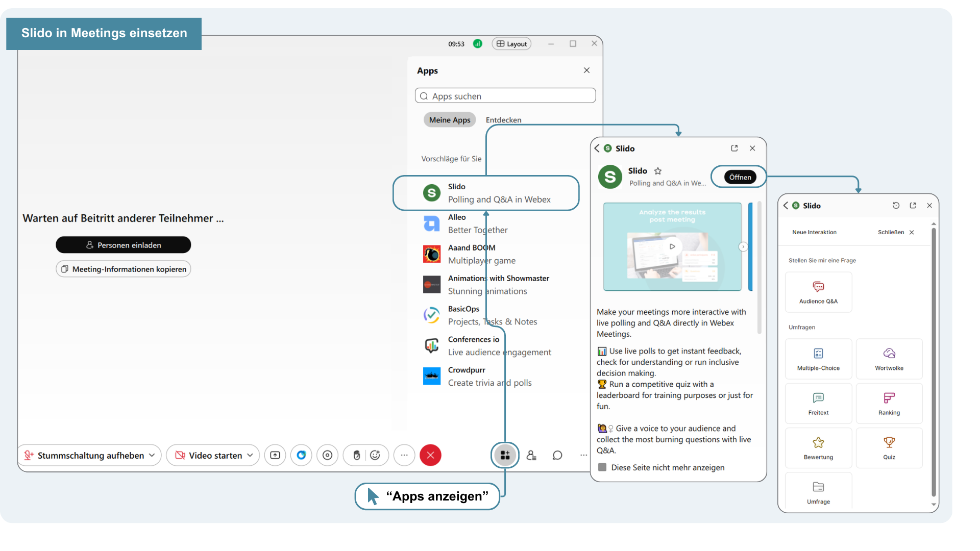Click the Slido interaction panel scrollbar

point(934,362)
